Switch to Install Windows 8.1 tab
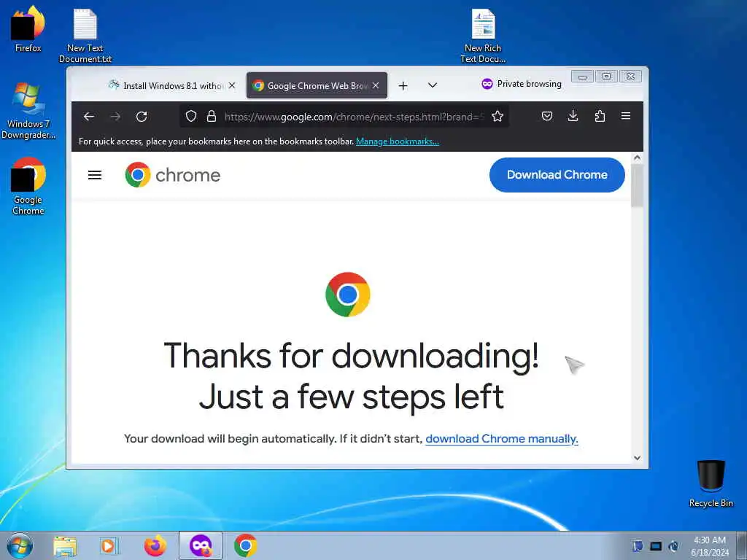This screenshot has width=747, height=560. tap(166, 86)
